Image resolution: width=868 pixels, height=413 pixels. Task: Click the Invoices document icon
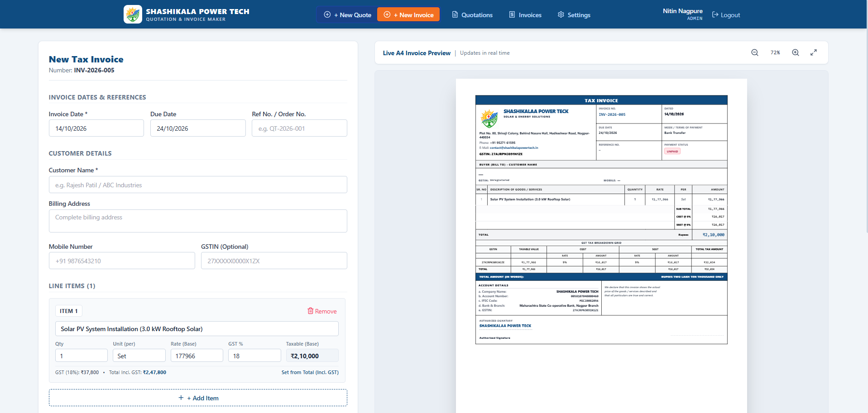tap(512, 15)
